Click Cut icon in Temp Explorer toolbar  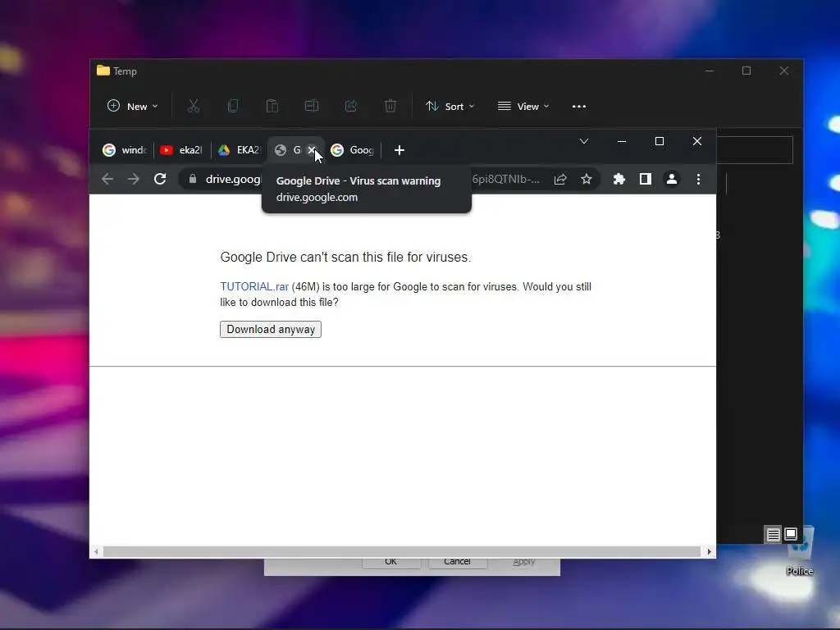pos(194,106)
